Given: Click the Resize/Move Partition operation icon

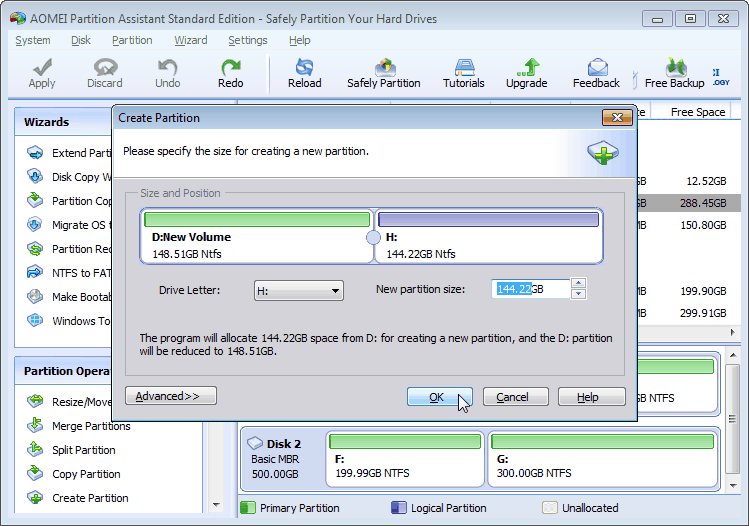Looking at the screenshot, I should coord(35,401).
